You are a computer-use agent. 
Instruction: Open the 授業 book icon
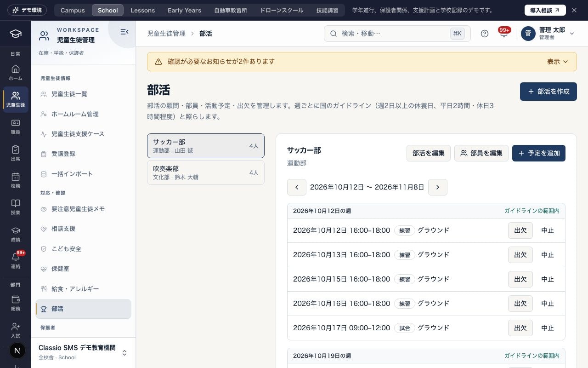click(16, 207)
